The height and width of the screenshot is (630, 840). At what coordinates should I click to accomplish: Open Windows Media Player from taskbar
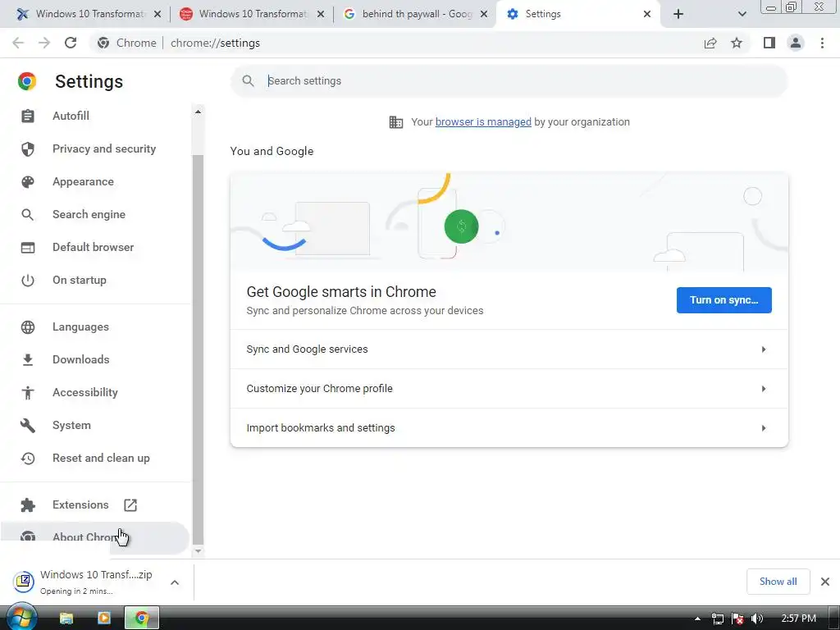click(104, 619)
